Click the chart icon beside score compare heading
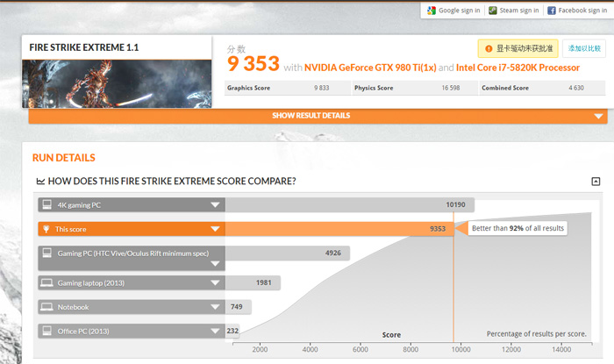Image resolution: width=614 pixels, height=364 pixels. point(40,182)
